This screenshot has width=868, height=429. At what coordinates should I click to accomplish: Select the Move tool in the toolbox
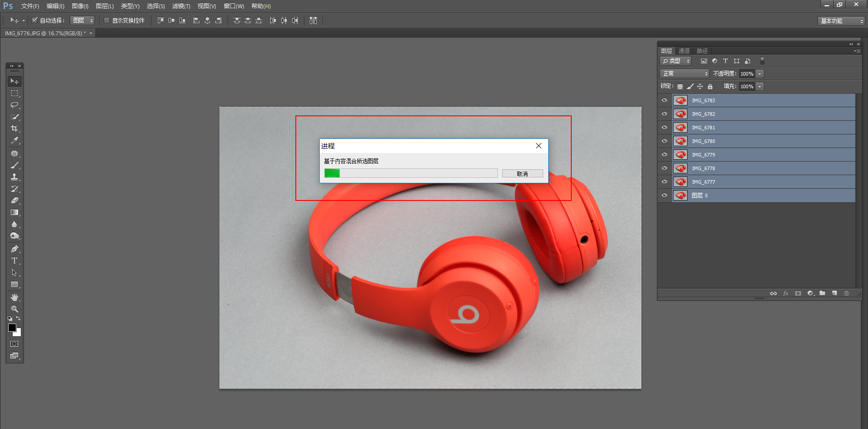point(14,81)
